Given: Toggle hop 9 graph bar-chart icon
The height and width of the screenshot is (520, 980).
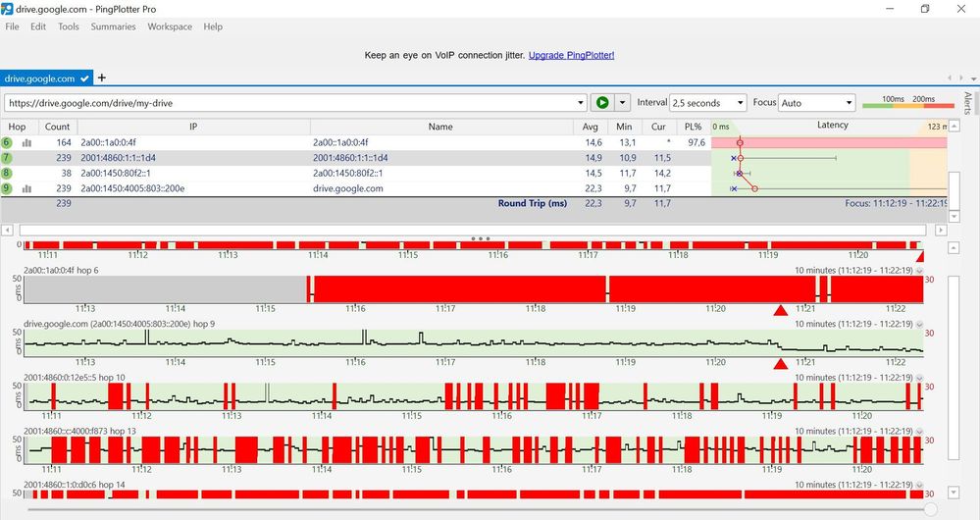Looking at the screenshot, I should (x=27, y=188).
